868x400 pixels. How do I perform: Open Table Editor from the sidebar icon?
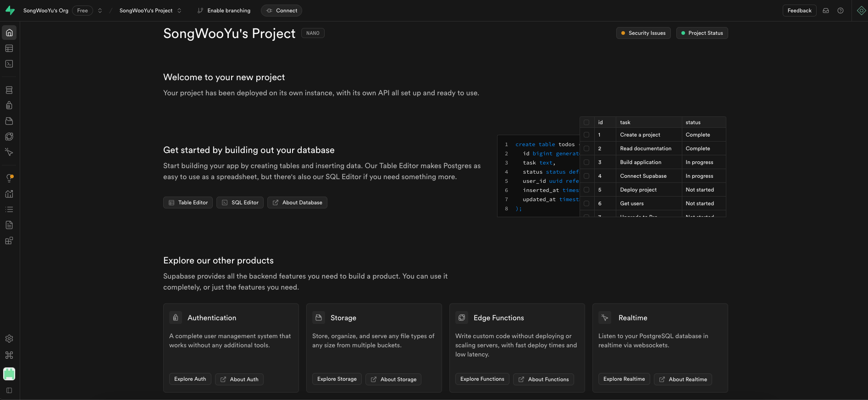(x=9, y=49)
